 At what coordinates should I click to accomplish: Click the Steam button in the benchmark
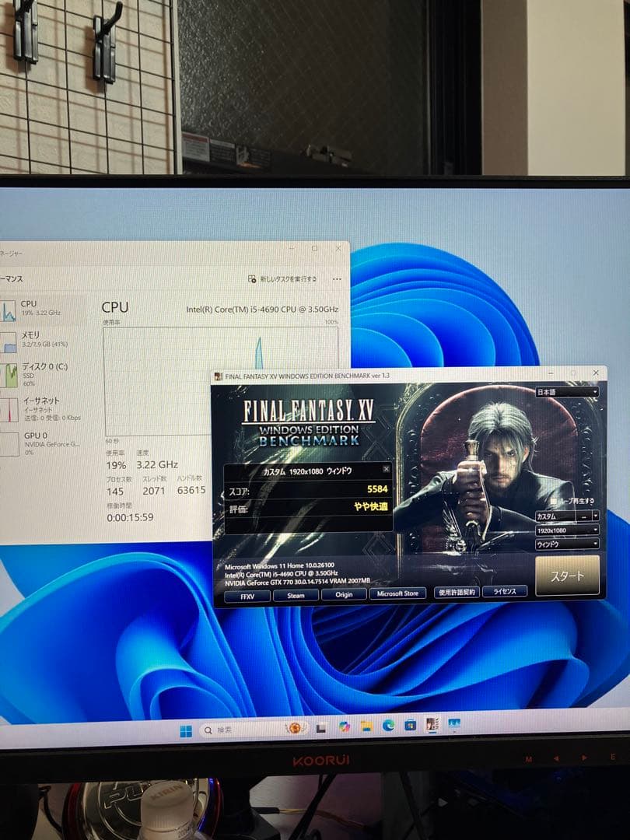295,595
